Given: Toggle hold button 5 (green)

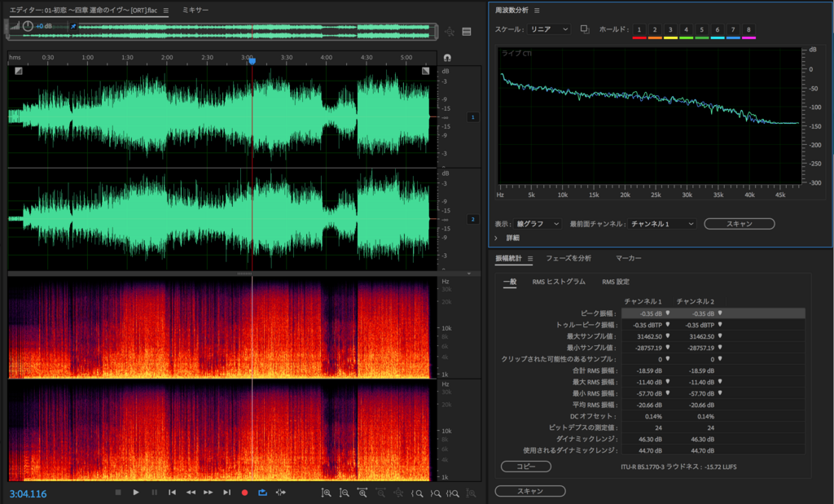Looking at the screenshot, I should pos(701,30).
